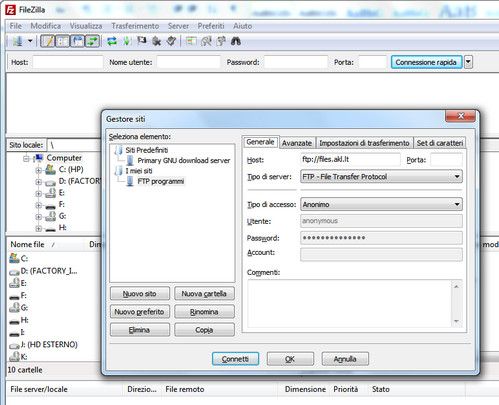The image size is (499, 405).
Task: Click the refresh file lists icon
Action: pos(112,41)
